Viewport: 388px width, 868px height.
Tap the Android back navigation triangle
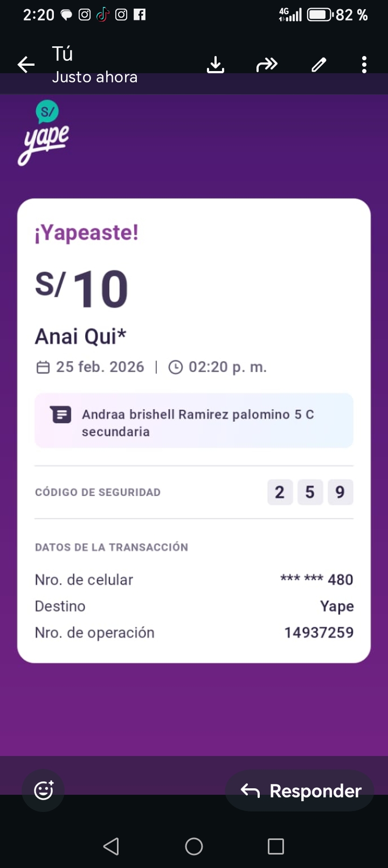(111, 846)
